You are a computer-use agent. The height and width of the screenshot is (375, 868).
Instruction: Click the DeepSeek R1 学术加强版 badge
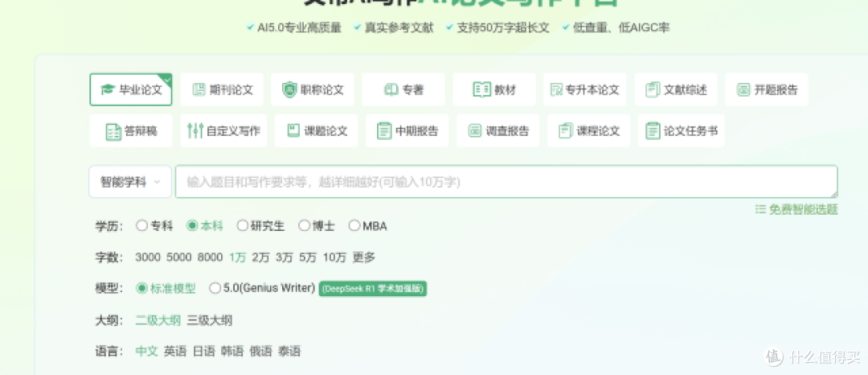[x=373, y=289]
